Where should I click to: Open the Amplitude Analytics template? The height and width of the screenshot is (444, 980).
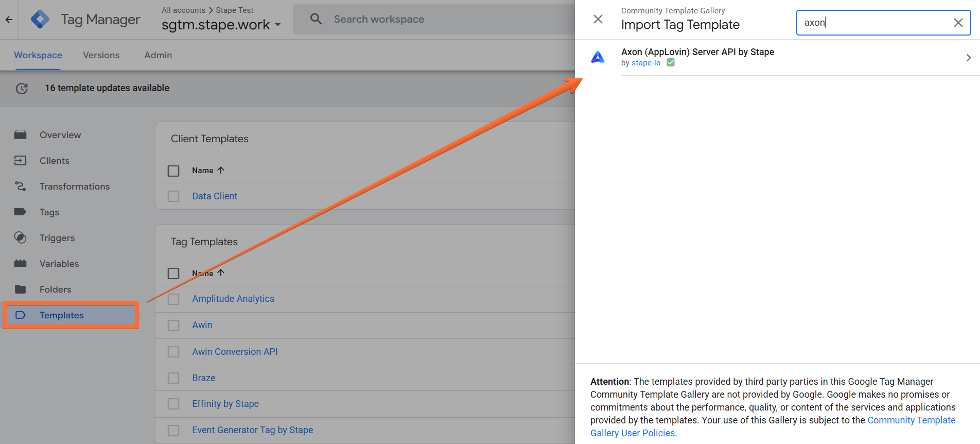click(x=233, y=299)
